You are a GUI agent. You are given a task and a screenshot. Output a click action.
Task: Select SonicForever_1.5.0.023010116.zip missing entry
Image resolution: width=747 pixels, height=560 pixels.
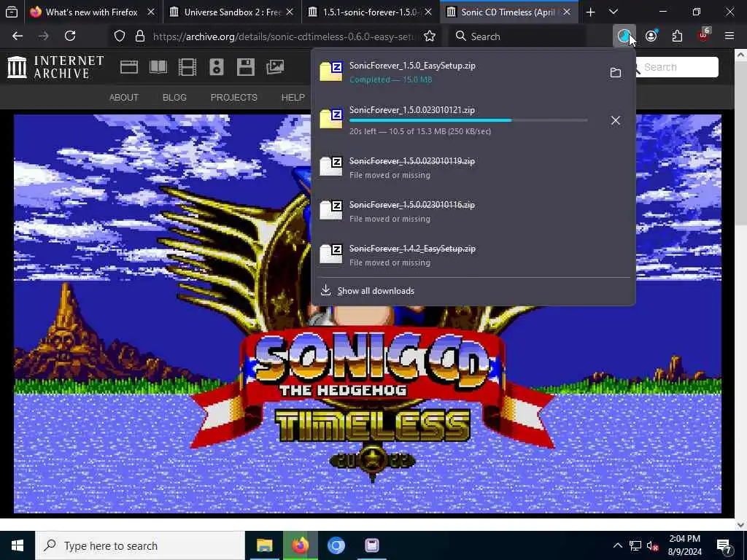pyautogui.click(x=473, y=211)
